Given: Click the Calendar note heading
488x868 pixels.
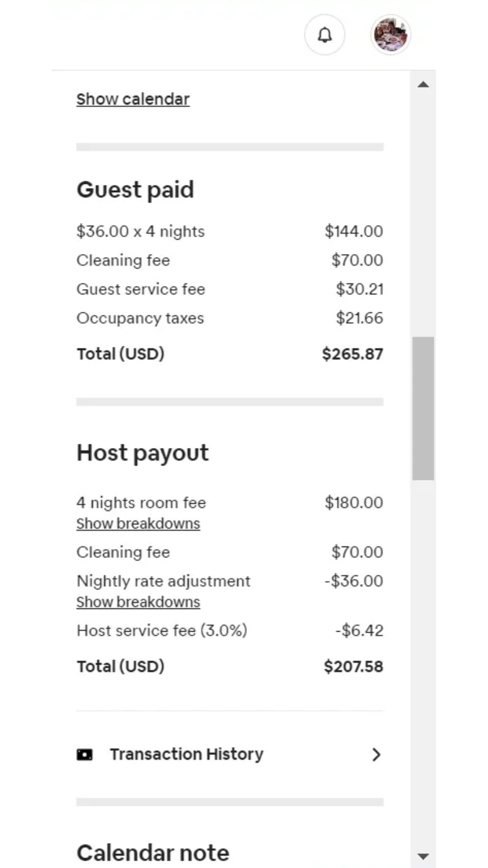Looking at the screenshot, I should (x=153, y=853).
